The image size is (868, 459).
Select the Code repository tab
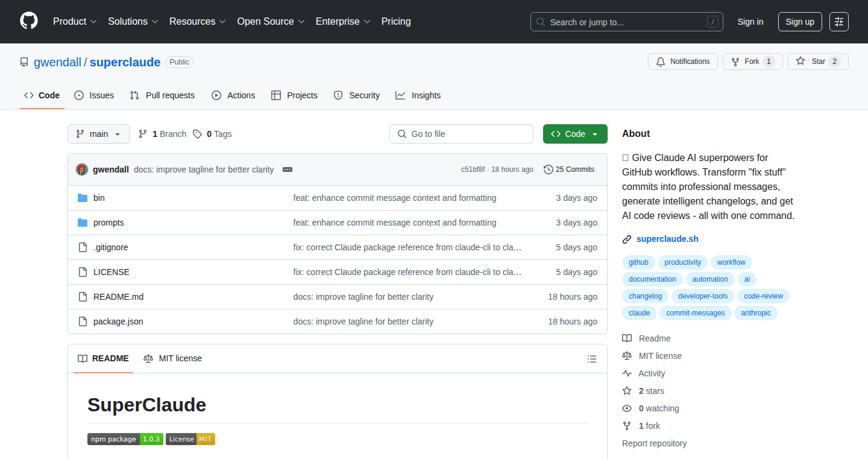point(42,95)
